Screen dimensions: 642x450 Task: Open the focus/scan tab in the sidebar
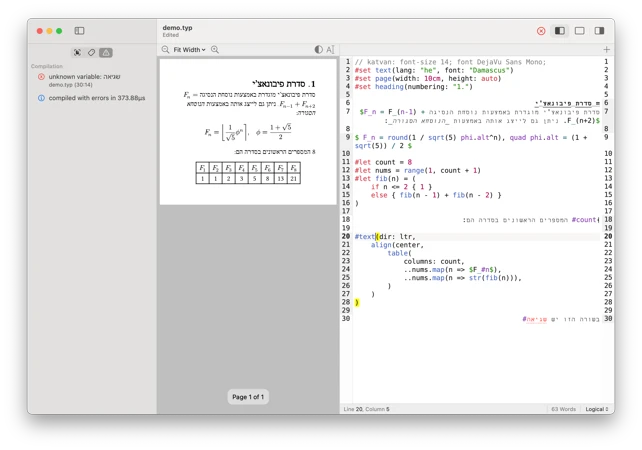coord(77,52)
